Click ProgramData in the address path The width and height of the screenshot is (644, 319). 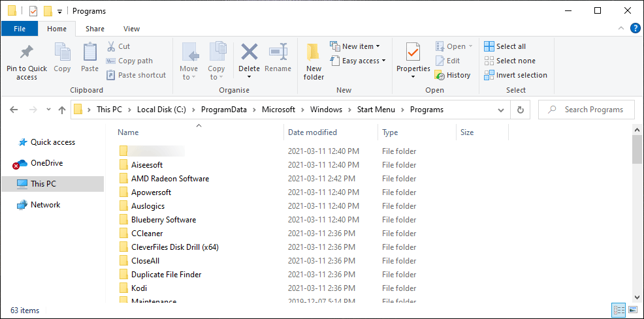click(x=224, y=110)
